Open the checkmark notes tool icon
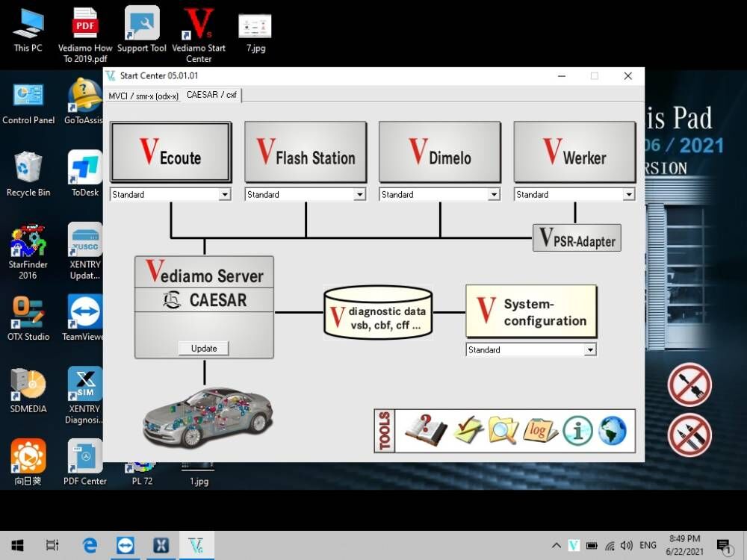The width and height of the screenshot is (747, 560). (x=468, y=429)
